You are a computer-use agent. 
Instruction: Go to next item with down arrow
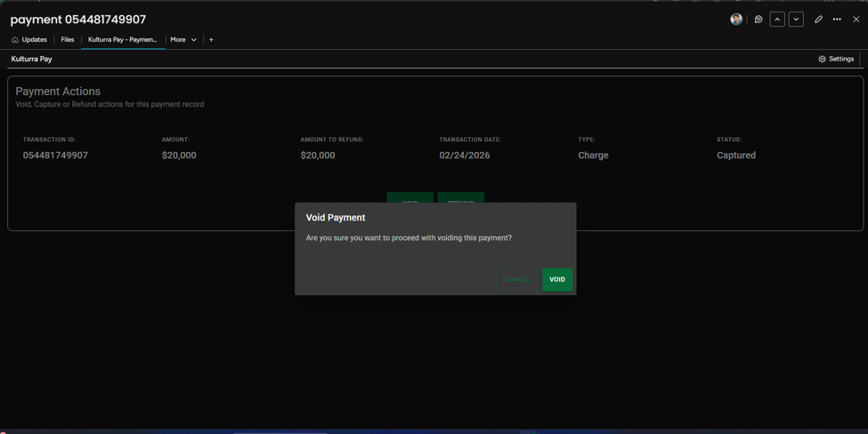click(x=796, y=20)
